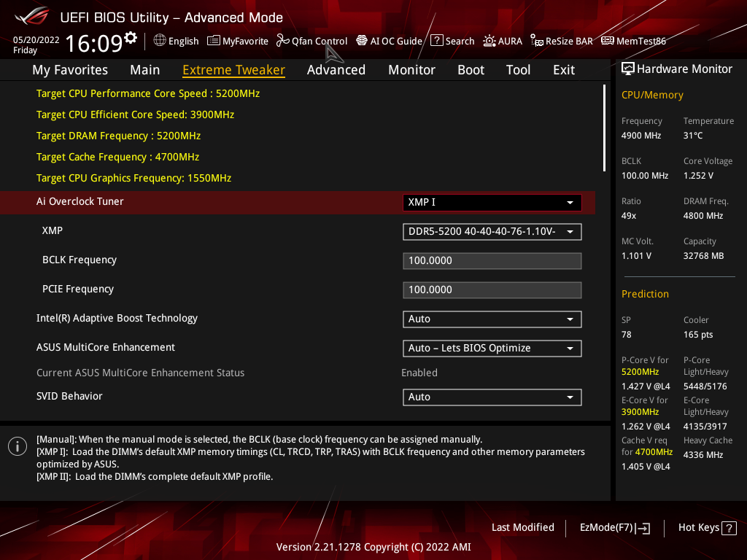Click the SVID Behavior label
Screen dimensions: 747x560
(69, 396)
